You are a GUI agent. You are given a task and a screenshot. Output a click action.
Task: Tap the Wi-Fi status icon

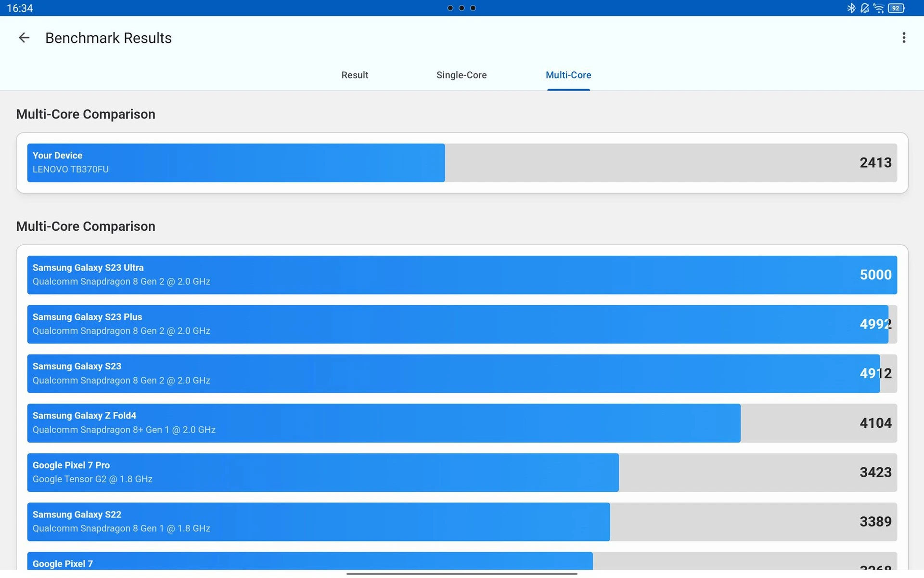[878, 8]
